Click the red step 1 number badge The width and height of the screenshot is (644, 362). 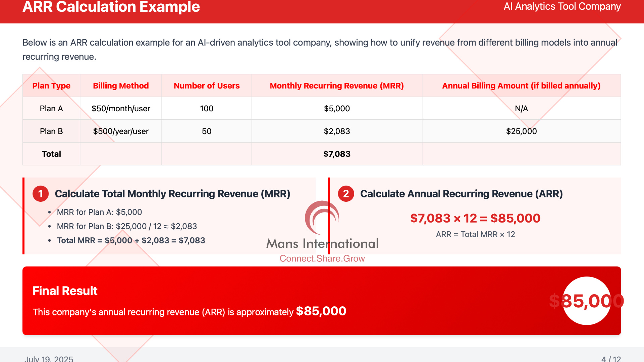pos(41,194)
